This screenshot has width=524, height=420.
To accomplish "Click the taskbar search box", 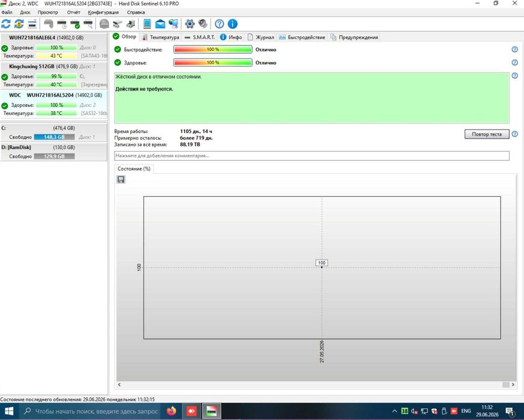I will tap(89, 412).
